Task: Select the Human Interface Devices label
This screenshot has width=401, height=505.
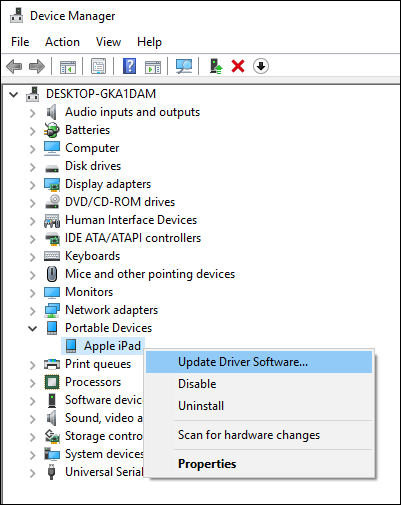Action: pos(131,220)
